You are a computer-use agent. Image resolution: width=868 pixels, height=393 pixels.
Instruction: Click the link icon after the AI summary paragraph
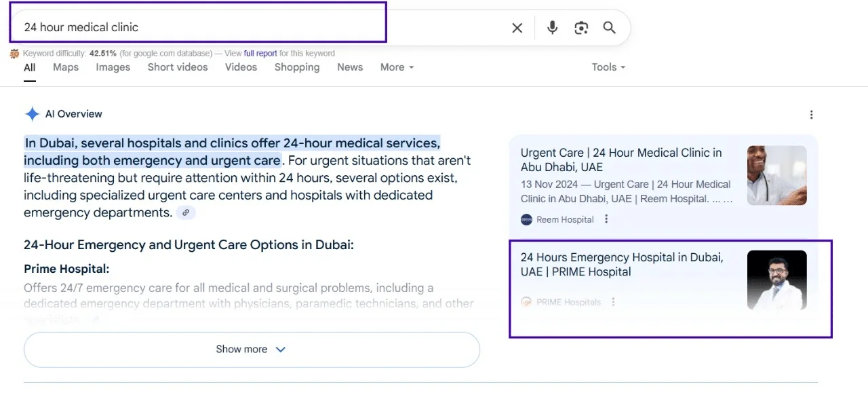(186, 213)
